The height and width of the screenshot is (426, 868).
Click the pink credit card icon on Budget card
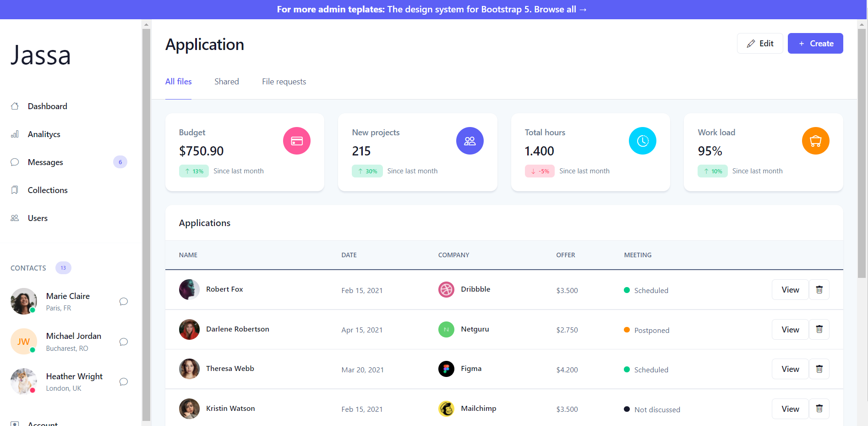(x=296, y=141)
